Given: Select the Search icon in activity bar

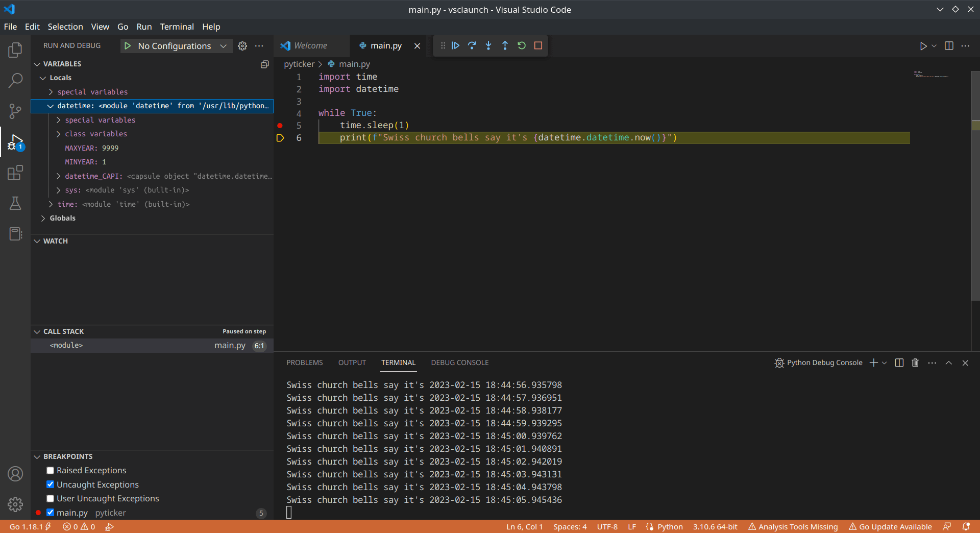Looking at the screenshot, I should point(15,80).
